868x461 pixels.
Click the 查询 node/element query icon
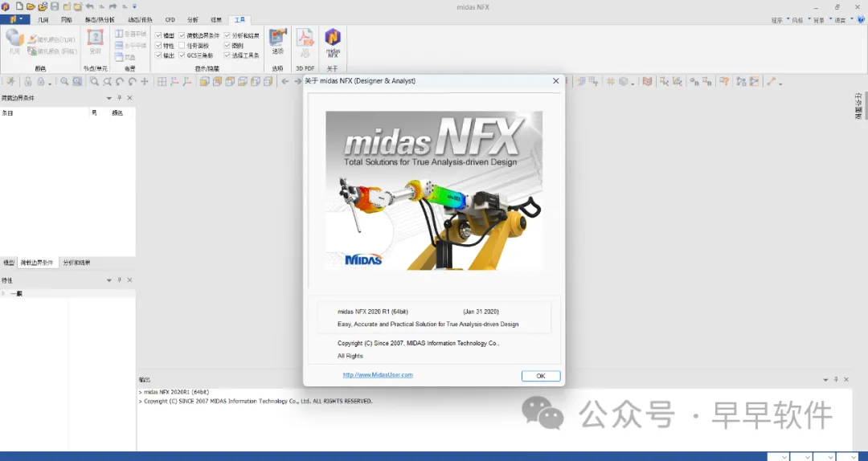point(95,42)
